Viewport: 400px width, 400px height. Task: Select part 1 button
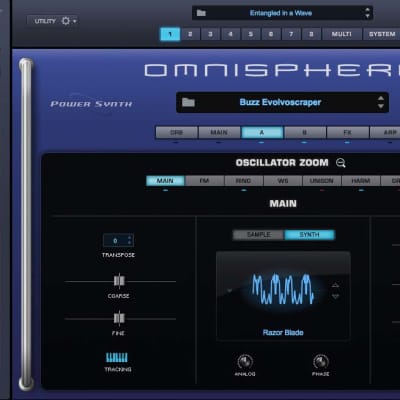tap(170, 34)
